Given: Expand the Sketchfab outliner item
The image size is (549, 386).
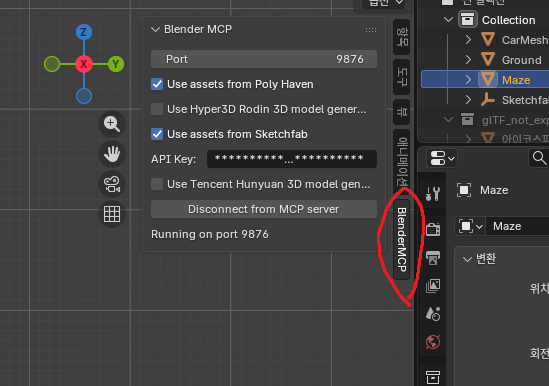Looking at the screenshot, I should pyautogui.click(x=468, y=100).
